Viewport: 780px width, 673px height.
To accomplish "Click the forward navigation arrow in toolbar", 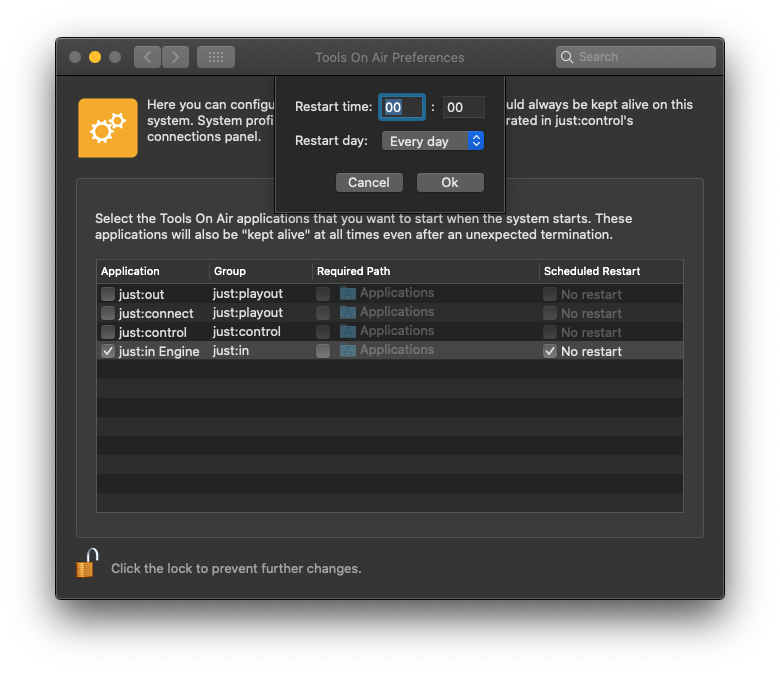I will [x=175, y=57].
